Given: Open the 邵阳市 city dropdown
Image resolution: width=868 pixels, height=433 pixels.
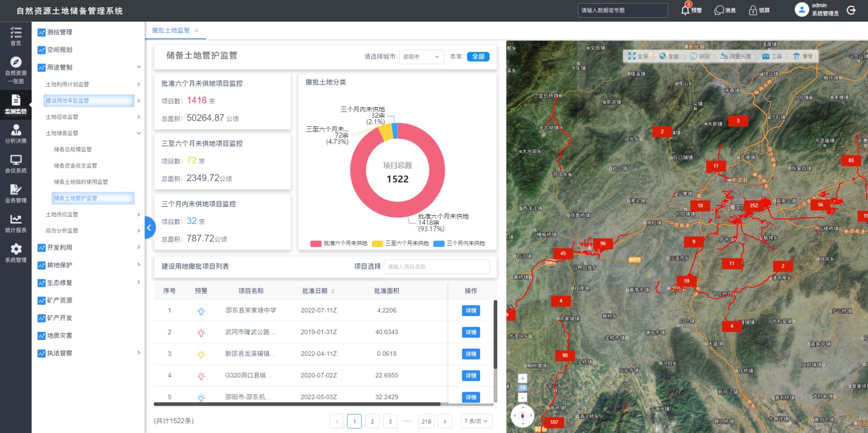Looking at the screenshot, I should click(x=421, y=57).
